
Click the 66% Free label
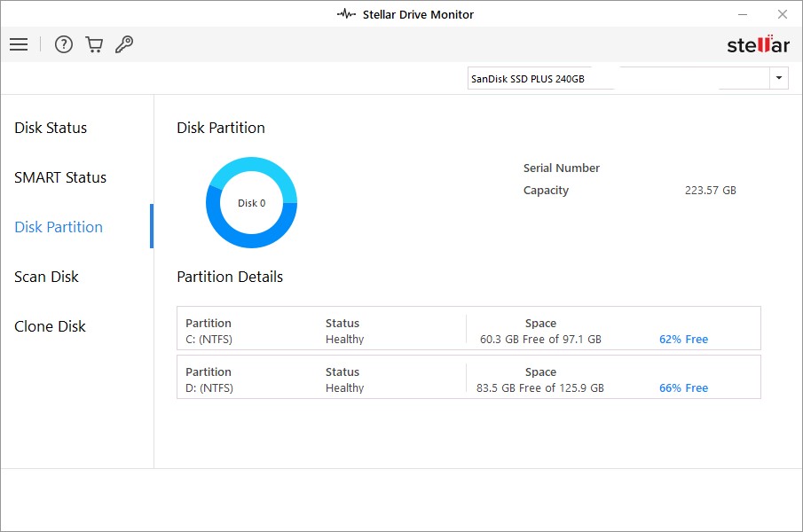tap(684, 387)
